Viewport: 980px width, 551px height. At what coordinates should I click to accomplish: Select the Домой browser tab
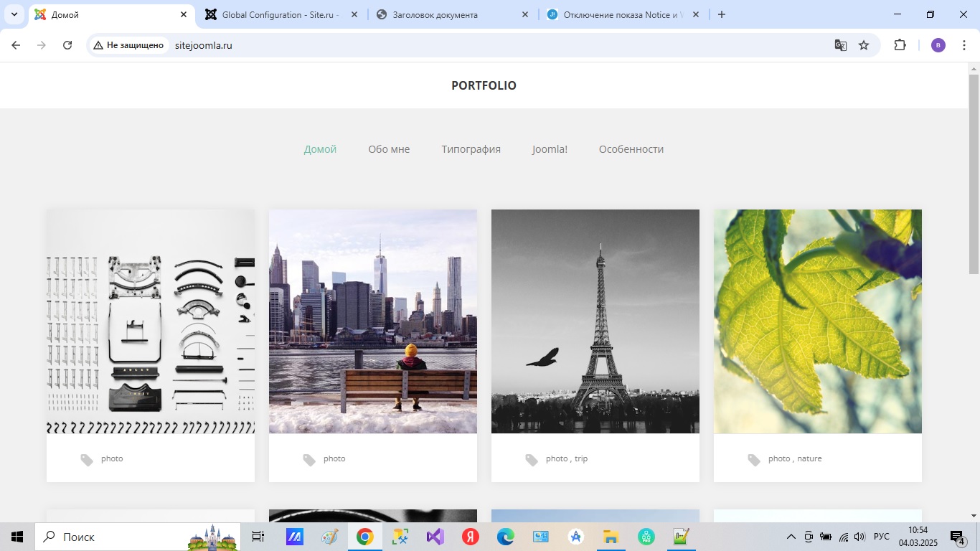[x=111, y=14]
